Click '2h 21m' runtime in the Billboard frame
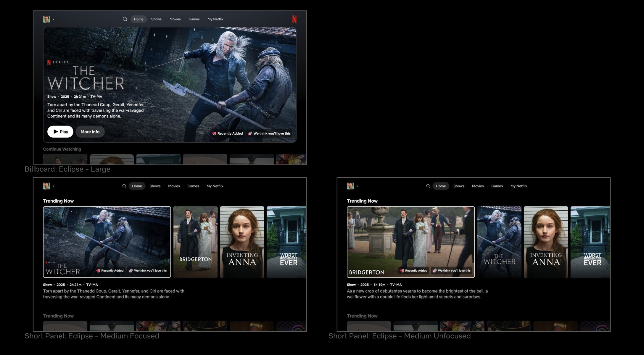This screenshot has height=355, width=644. [x=80, y=97]
